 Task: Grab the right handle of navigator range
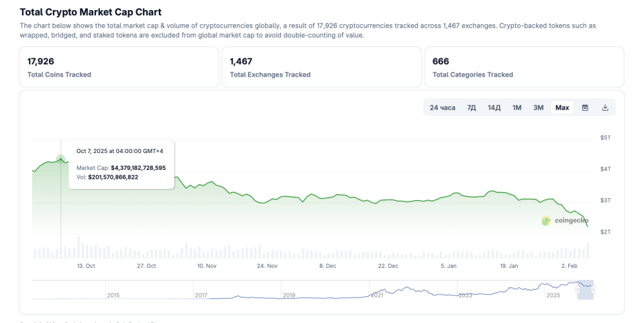[x=593, y=289]
